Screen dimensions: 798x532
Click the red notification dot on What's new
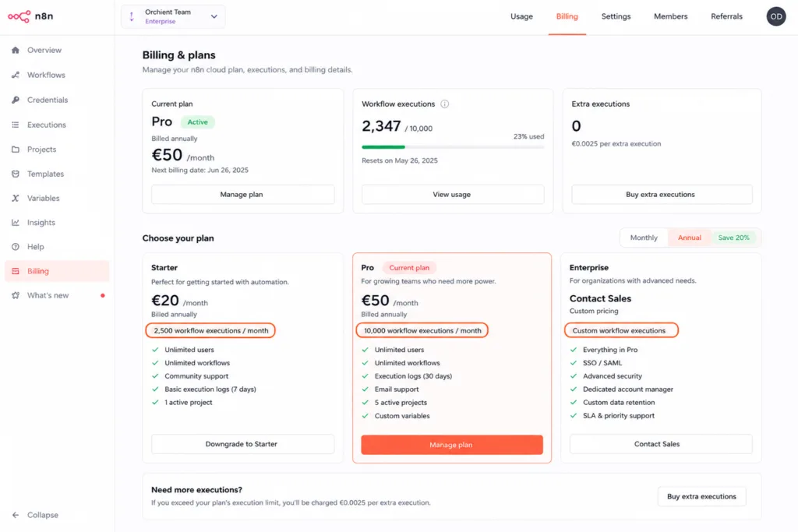103,295
